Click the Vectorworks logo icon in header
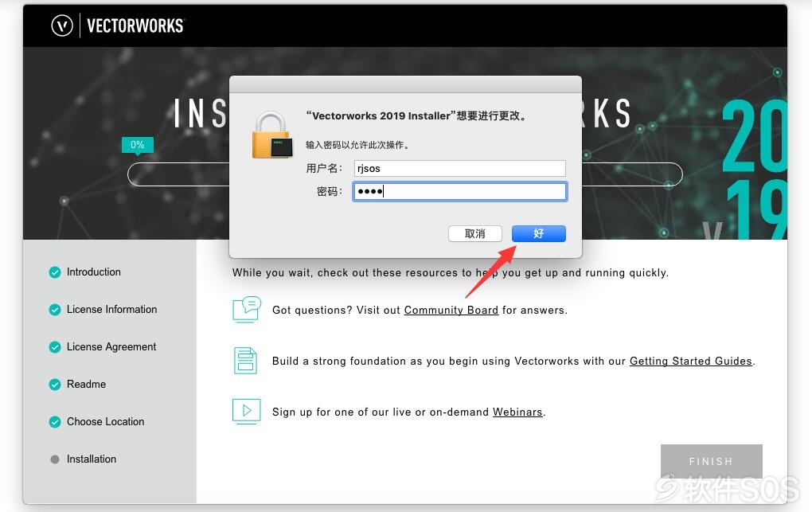 pos(62,25)
